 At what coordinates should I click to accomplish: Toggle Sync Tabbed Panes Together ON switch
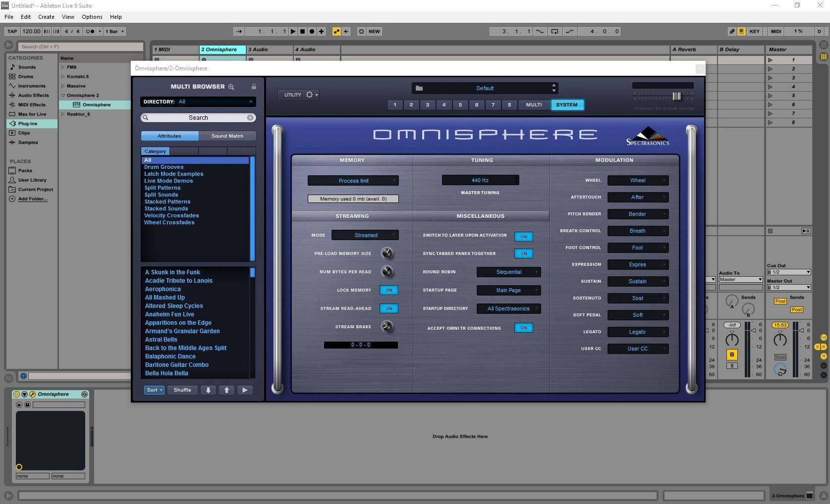coord(524,253)
